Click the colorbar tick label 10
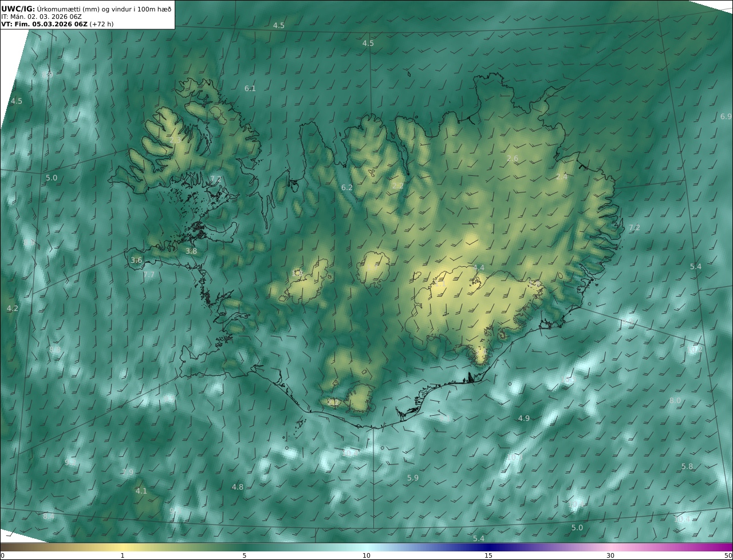This screenshot has width=733, height=560. pyautogui.click(x=366, y=555)
